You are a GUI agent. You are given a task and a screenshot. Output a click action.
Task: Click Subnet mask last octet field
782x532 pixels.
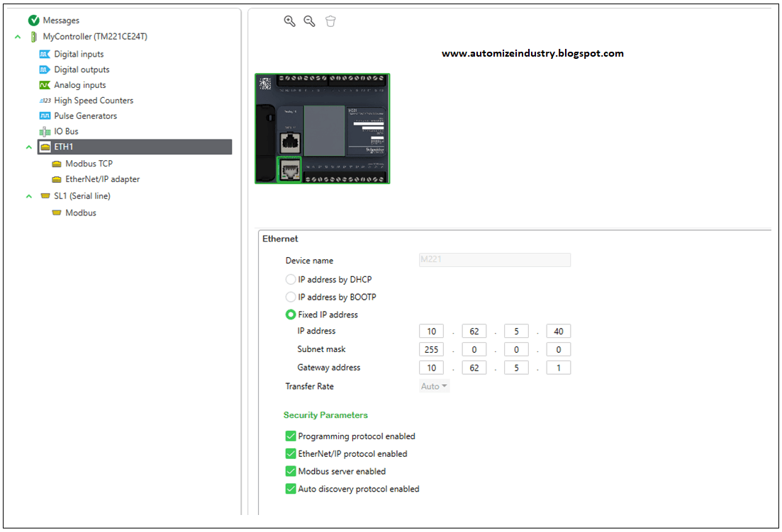(x=559, y=350)
